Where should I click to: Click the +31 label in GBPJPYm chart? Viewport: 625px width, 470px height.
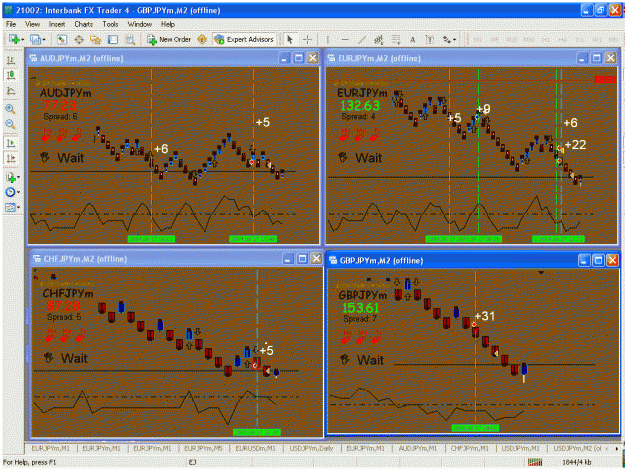click(x=485, y=316)
